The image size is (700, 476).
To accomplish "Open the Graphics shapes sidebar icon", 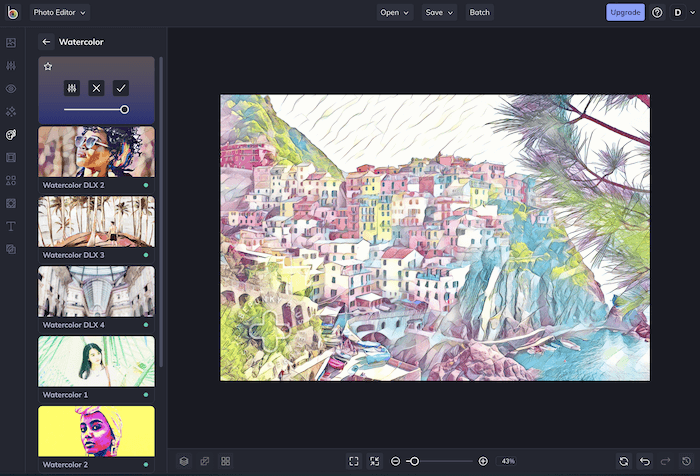I will coord(11,180).
